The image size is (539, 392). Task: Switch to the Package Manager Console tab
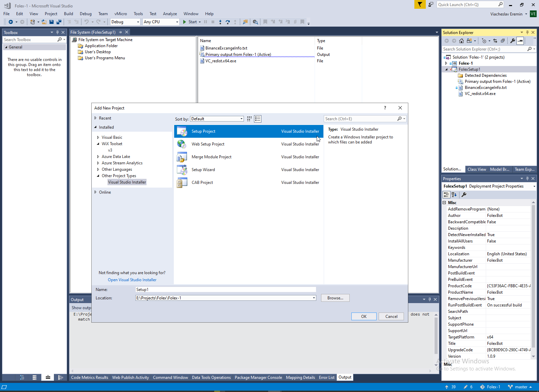click(258, 378)
